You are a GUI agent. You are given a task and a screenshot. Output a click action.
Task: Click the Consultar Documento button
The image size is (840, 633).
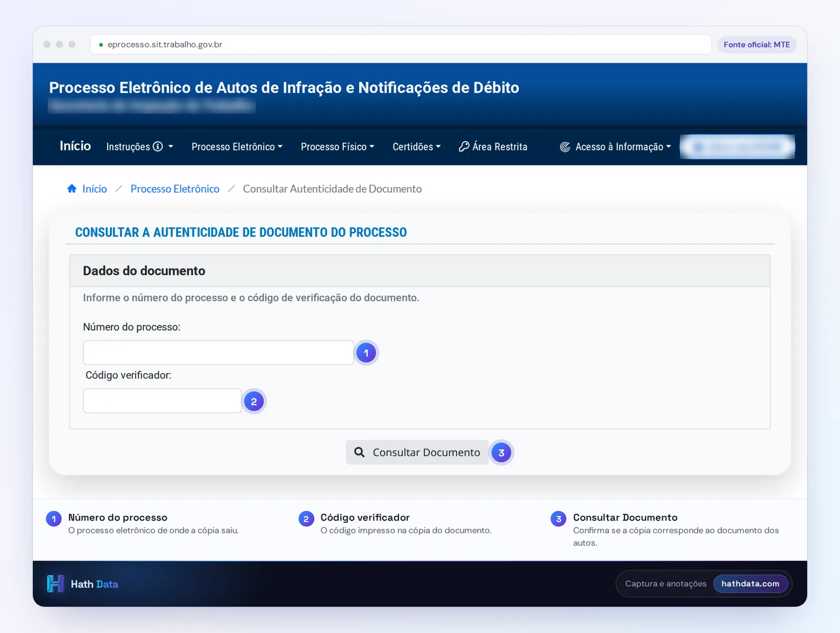417,452
